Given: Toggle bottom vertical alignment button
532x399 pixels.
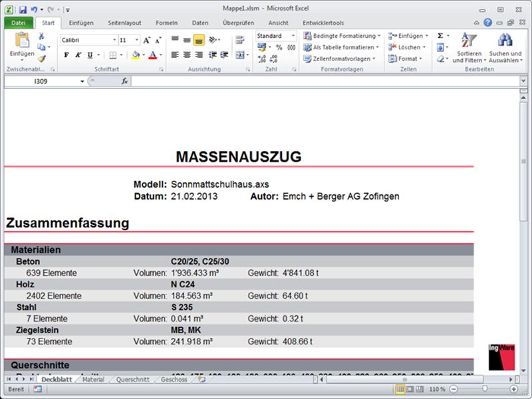Looking at the screenshot, I should click(199, 40).
